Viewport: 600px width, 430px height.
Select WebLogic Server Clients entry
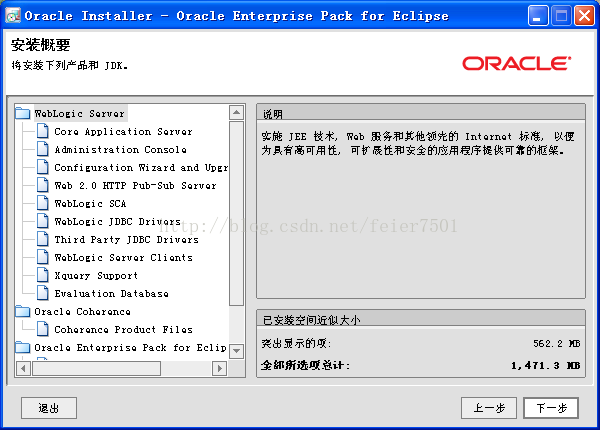pyautogui.click(x=124, y=257)
